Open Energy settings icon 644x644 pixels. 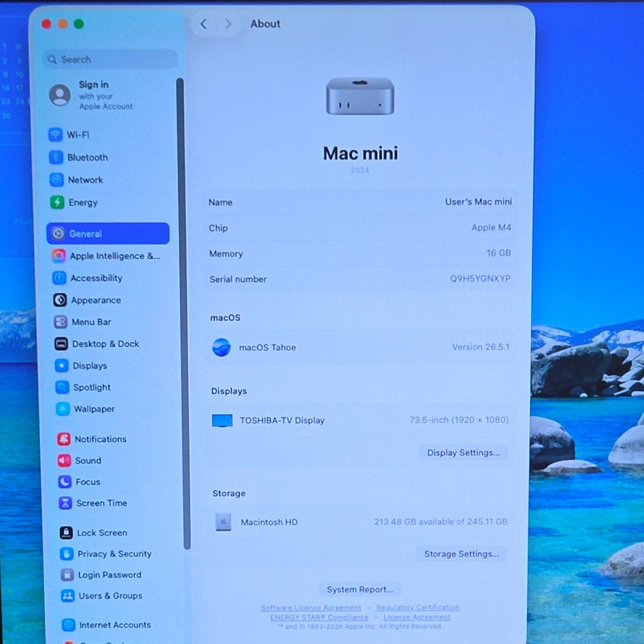[x=57, y=202]
